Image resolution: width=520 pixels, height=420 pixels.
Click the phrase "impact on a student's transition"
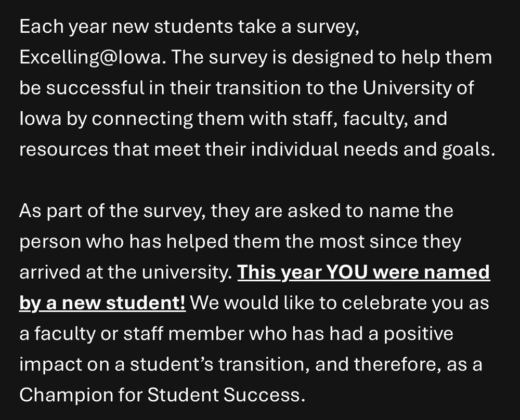coord(162,364)
